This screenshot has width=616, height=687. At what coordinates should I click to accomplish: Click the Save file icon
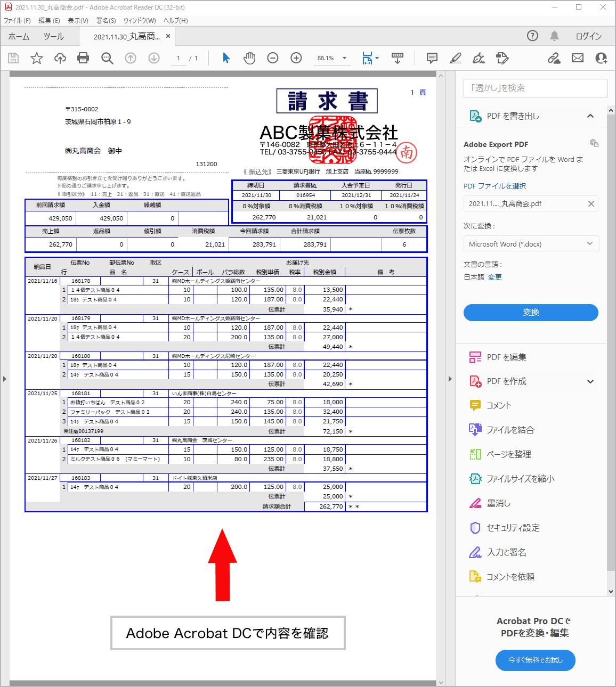tap(13, 58)
